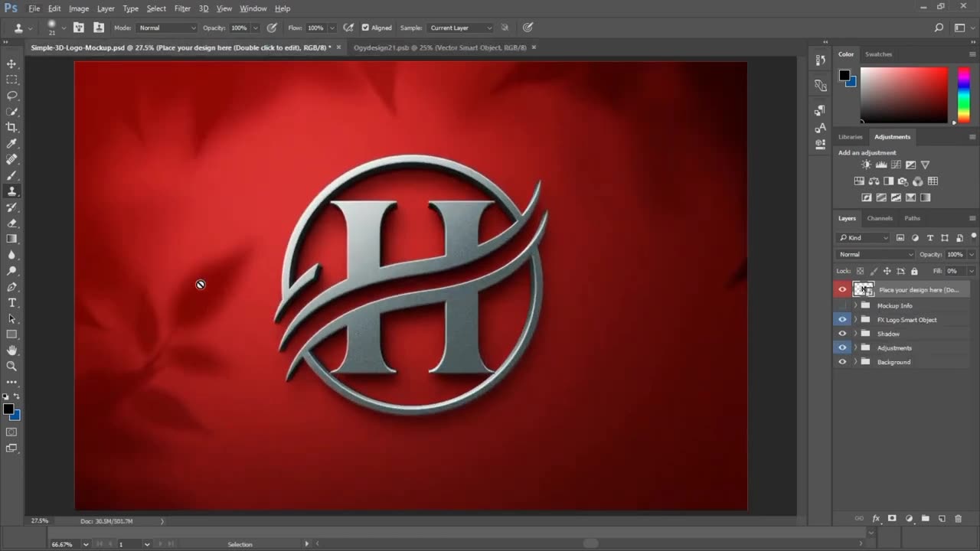Viewport: 980px width, 551px height.
Task: Open the Libraries panel tab
Action: click(x=850, y=136)
